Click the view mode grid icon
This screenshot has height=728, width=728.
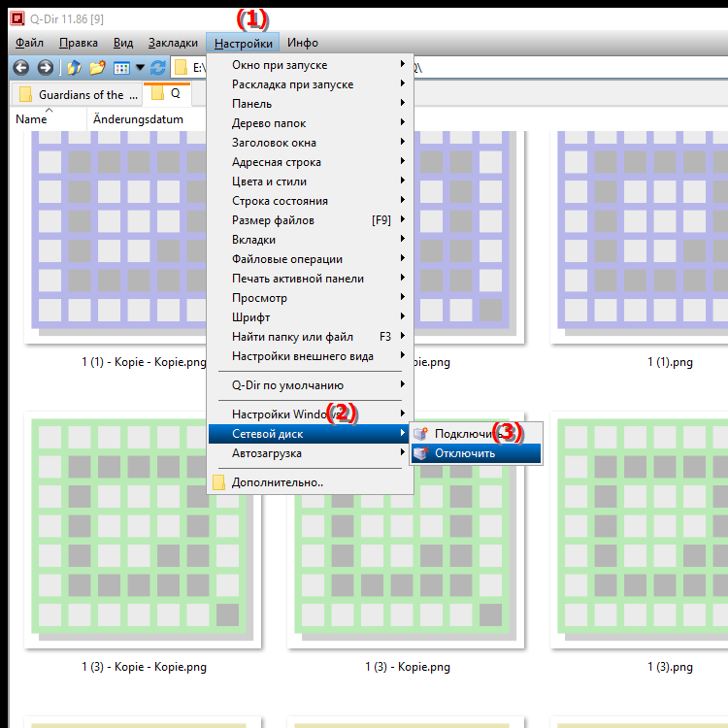coord(121,68)
